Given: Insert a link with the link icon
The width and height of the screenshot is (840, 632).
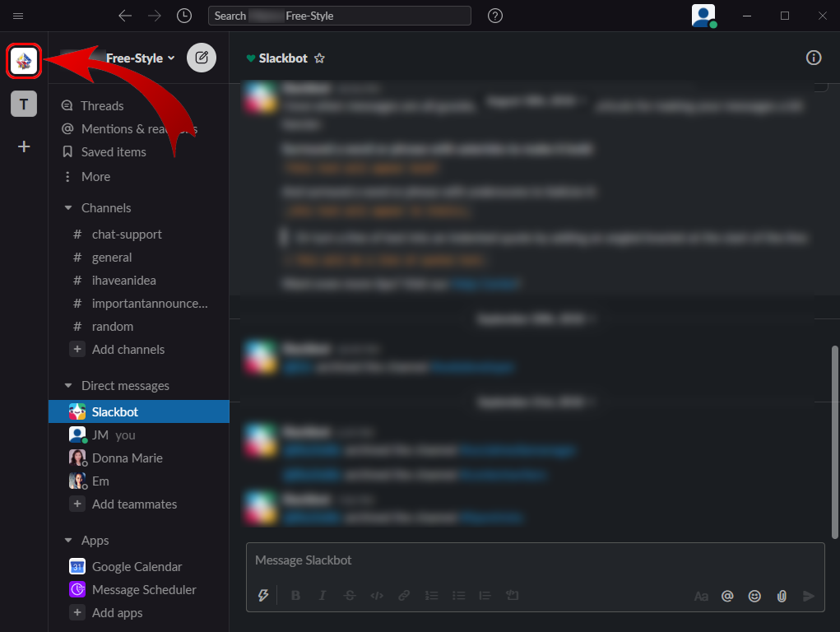Looking at the screenshot, I should pyautogui.click(x=404, y=596).
